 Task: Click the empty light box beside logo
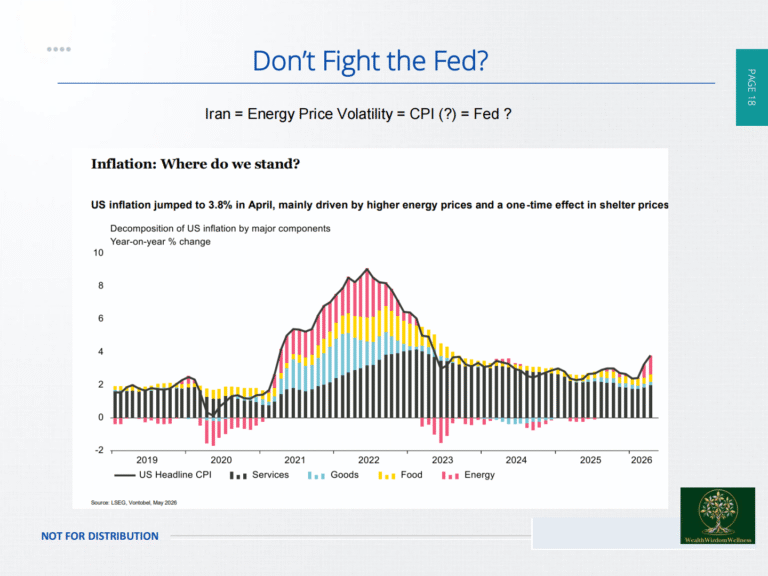tap(606, 533)
